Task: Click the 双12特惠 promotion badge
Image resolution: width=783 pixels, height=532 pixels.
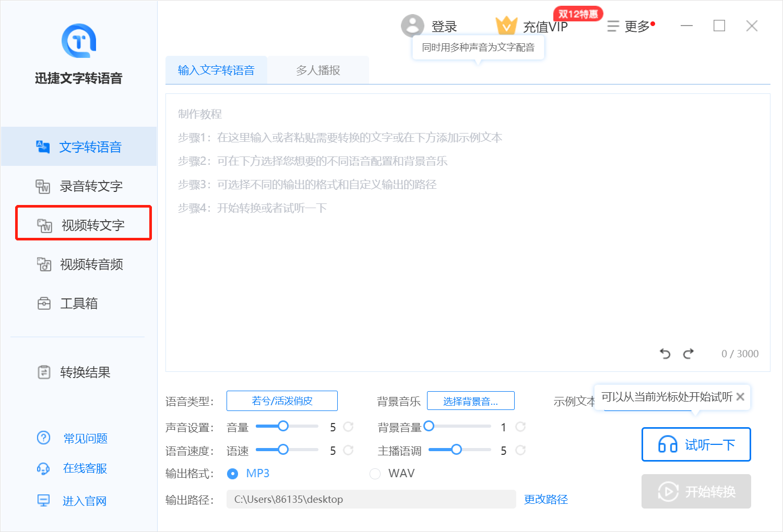Action: [x=578, y=14]
